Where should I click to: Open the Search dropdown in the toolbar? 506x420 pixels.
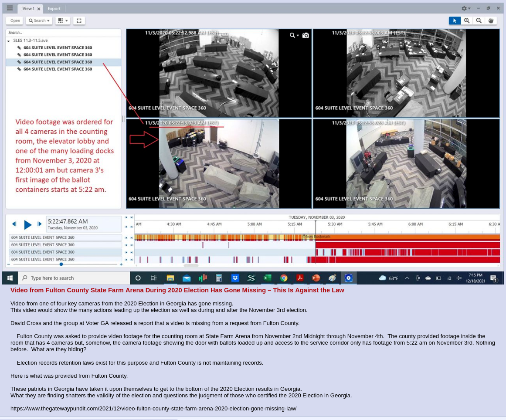[x=39, y=20]
